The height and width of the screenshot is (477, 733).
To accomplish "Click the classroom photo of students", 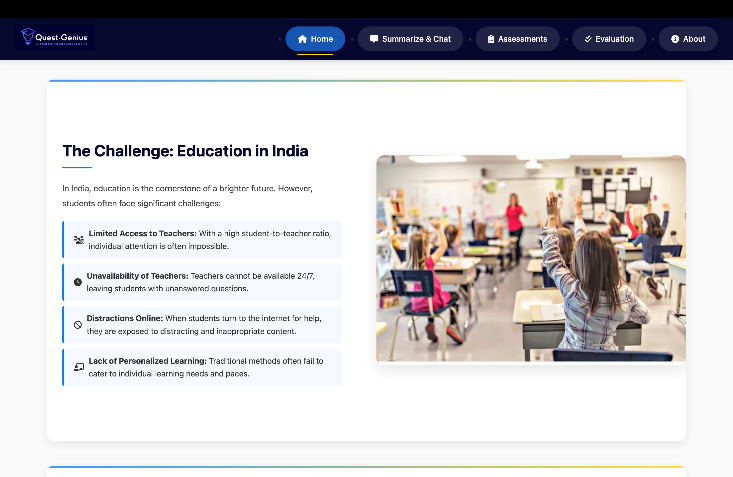I will pos(530,258).
